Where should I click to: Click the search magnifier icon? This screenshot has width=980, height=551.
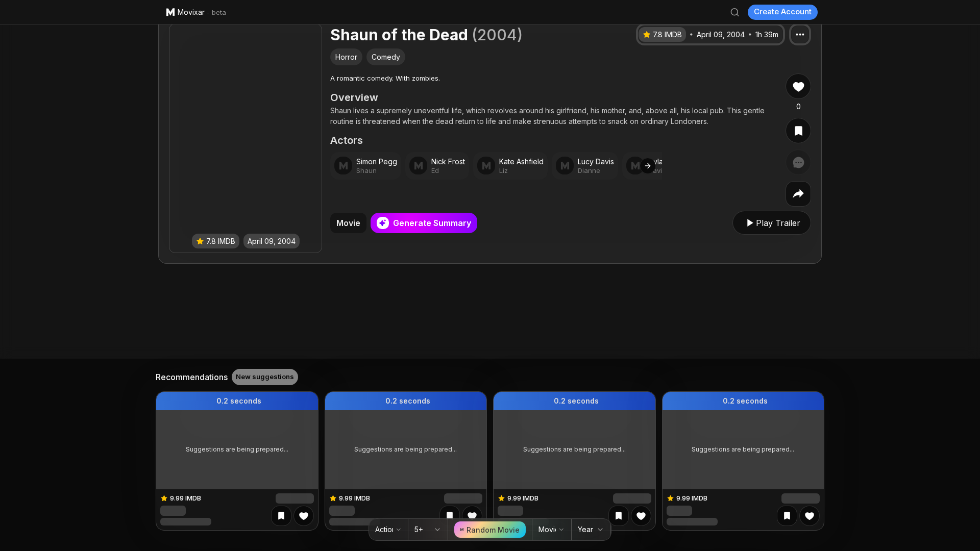[x=734, y=12]
